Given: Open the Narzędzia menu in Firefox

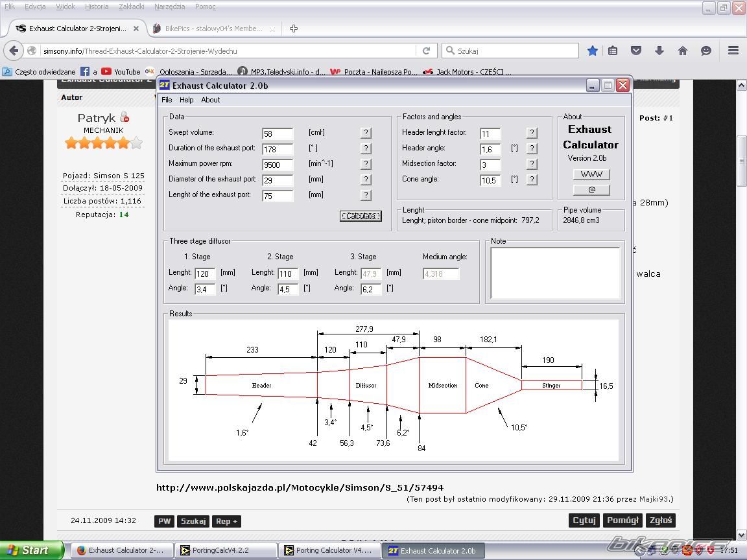Looking at the screenshot, I should [170, 6].
